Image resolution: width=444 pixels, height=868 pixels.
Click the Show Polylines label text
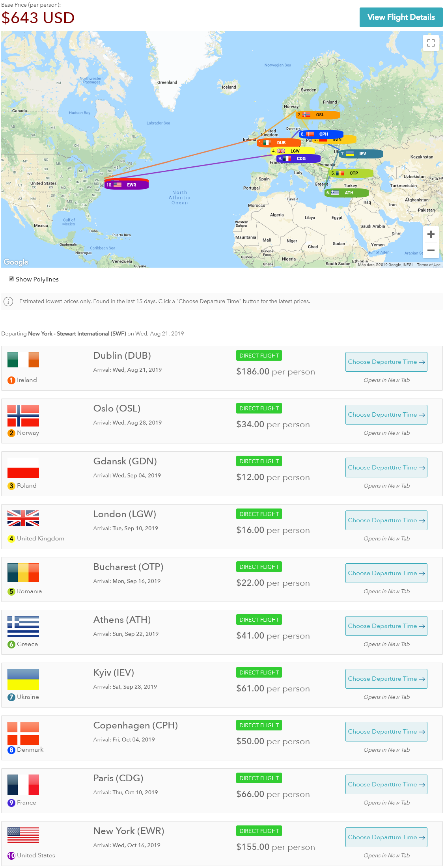coord(37,279)
